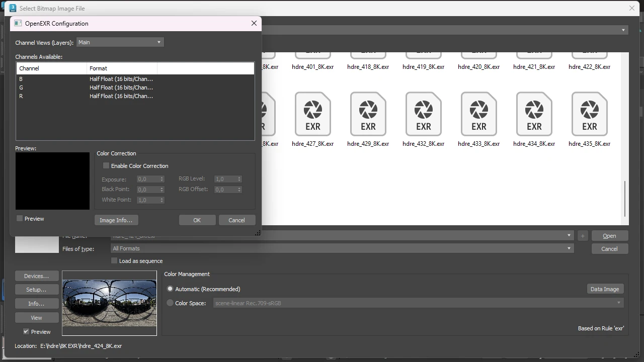Select Automatic (Recommended) radio button
The width and height of the screenshot is (644, 362).
[170, 289]
